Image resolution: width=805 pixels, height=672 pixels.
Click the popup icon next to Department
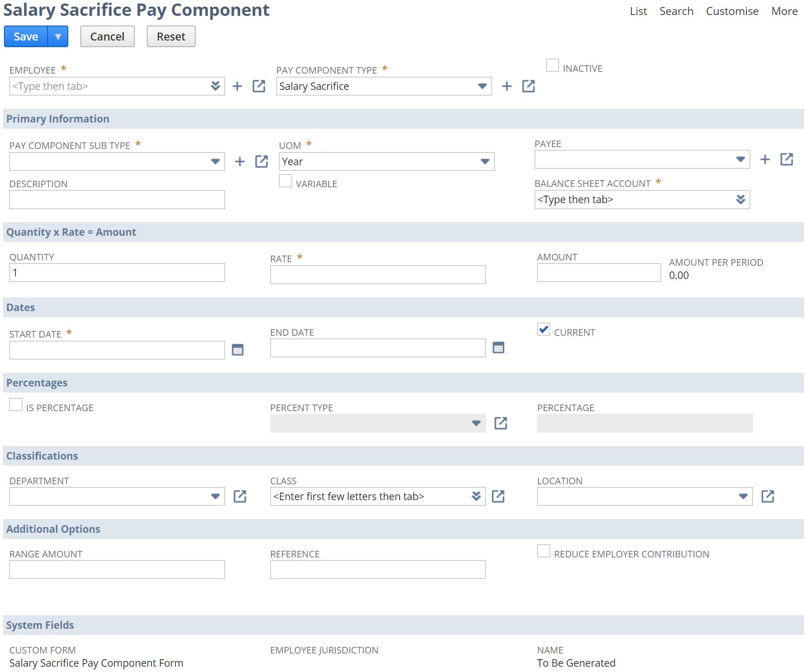pos(239,496)
